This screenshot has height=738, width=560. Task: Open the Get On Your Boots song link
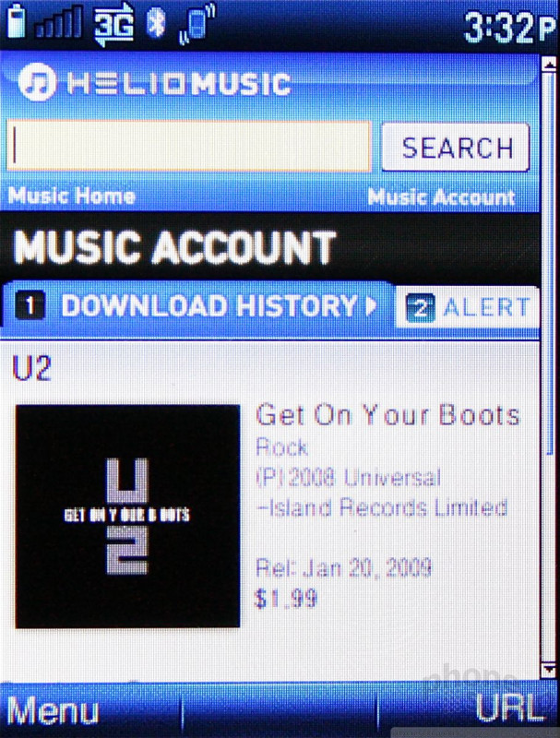coord(387,414)
